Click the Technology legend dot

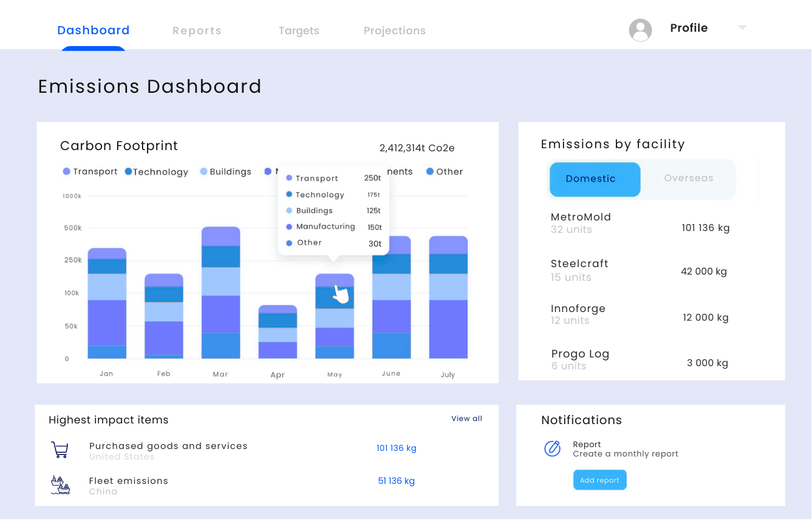pyautogui.click(x=128, y=171)
